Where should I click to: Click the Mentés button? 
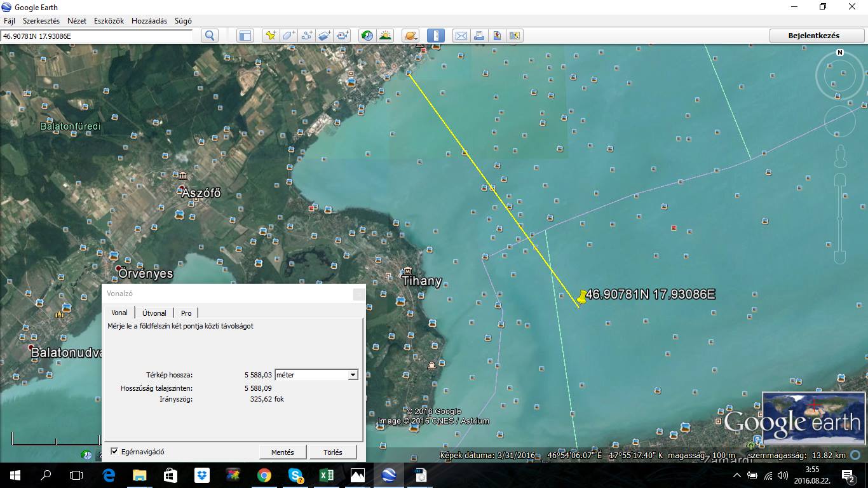pyautogui.click(x=282, y=452)
